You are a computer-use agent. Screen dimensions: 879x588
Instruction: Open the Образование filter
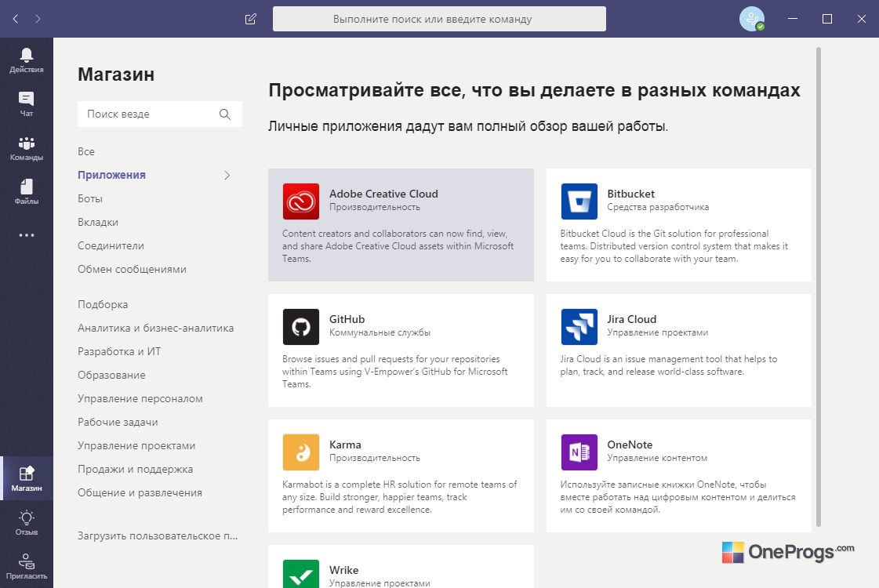111,375
